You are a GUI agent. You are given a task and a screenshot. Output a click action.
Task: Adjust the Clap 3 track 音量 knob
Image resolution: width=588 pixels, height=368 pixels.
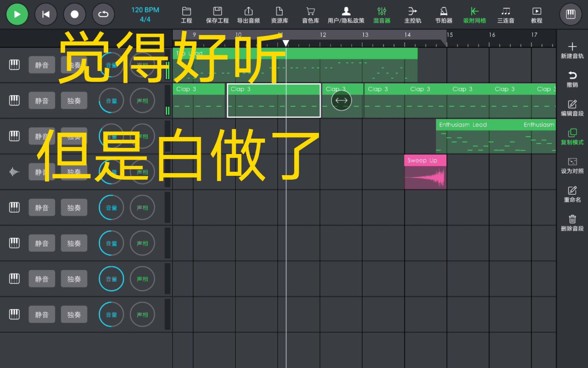(111, 101)
